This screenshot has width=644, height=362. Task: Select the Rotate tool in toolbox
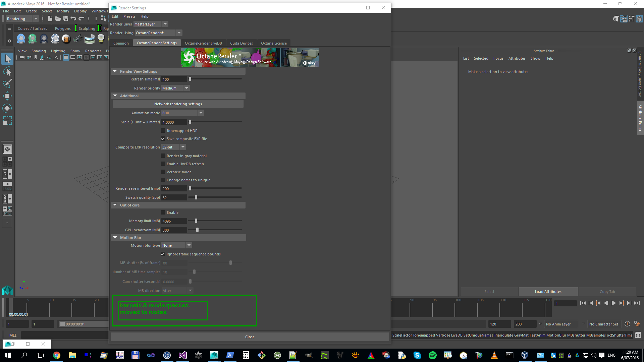pos(7,108)
